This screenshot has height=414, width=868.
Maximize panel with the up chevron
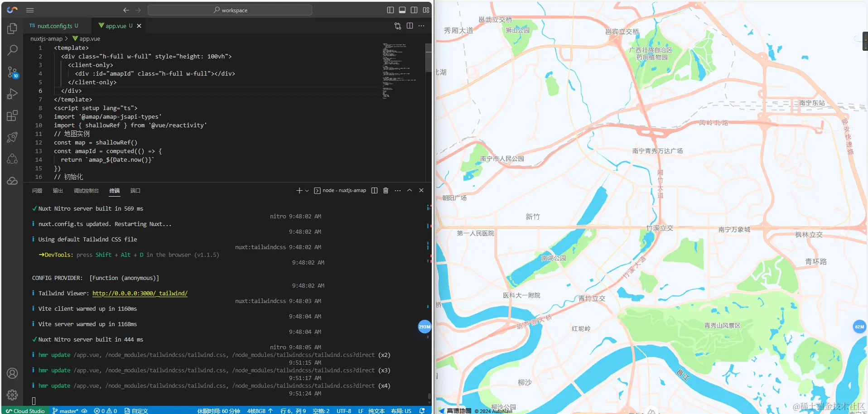tap(410, 191)
